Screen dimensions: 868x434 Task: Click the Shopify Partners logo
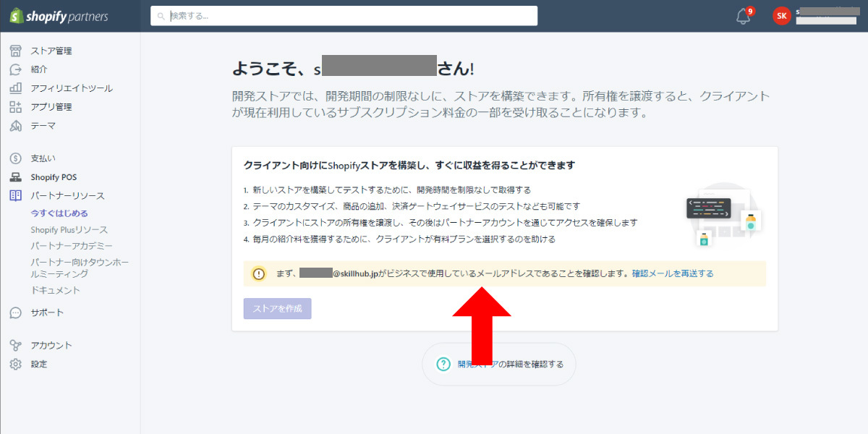tap(58, 15)
